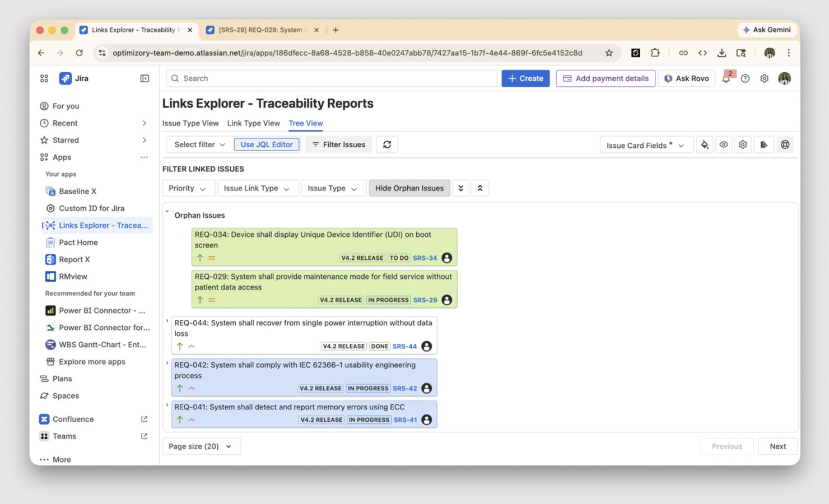Toggle the eye visibility icon in toolbar

click(x=724, y=145)
